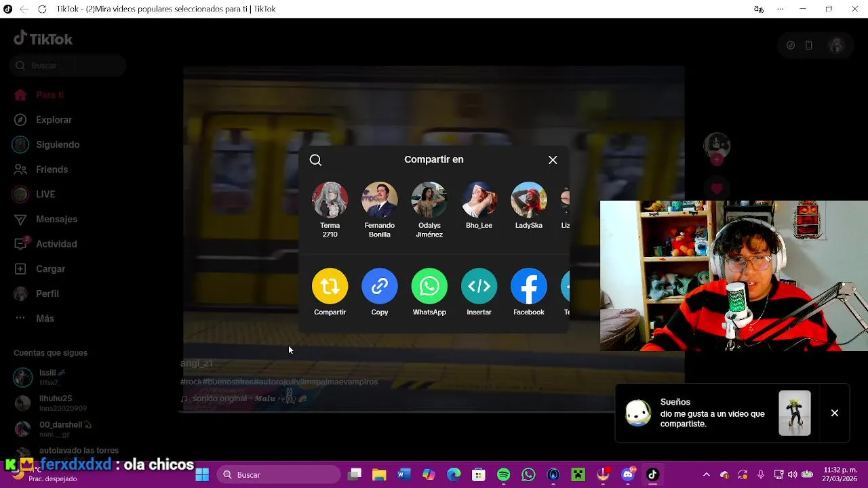Open the TikTok coins icon in the header
This screenshot has height=488, width=868.
point(791,45)
